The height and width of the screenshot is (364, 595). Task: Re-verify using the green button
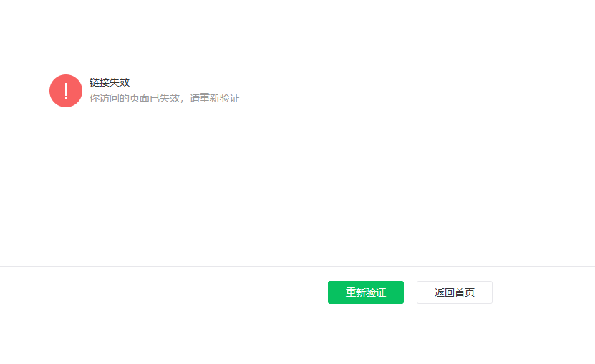(365, 292)
